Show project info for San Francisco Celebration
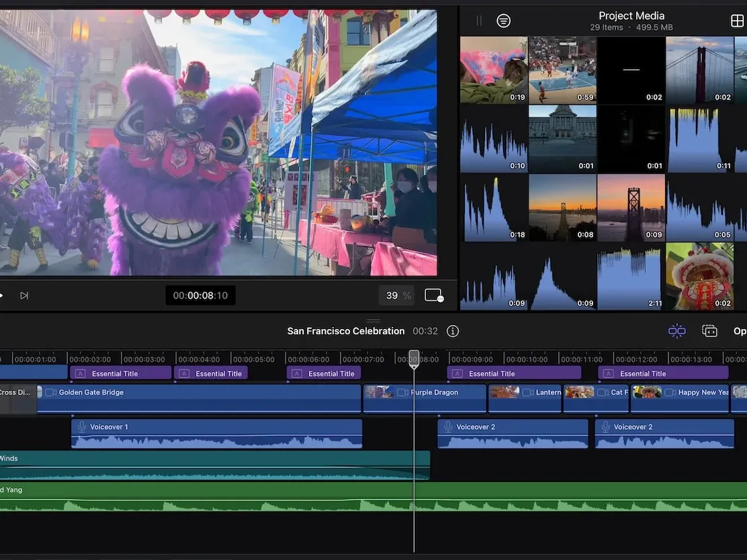The width and height of the screenshot is (747, 560). (453, 331)
